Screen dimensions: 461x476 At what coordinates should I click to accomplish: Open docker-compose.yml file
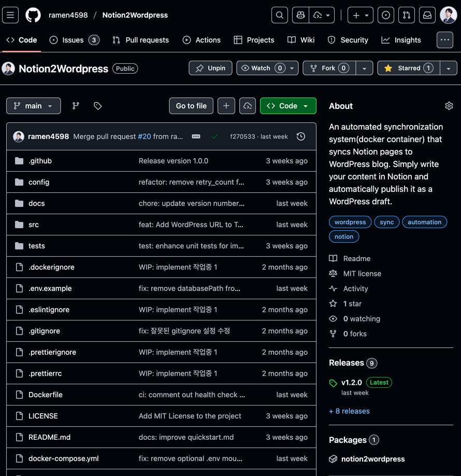63,458
